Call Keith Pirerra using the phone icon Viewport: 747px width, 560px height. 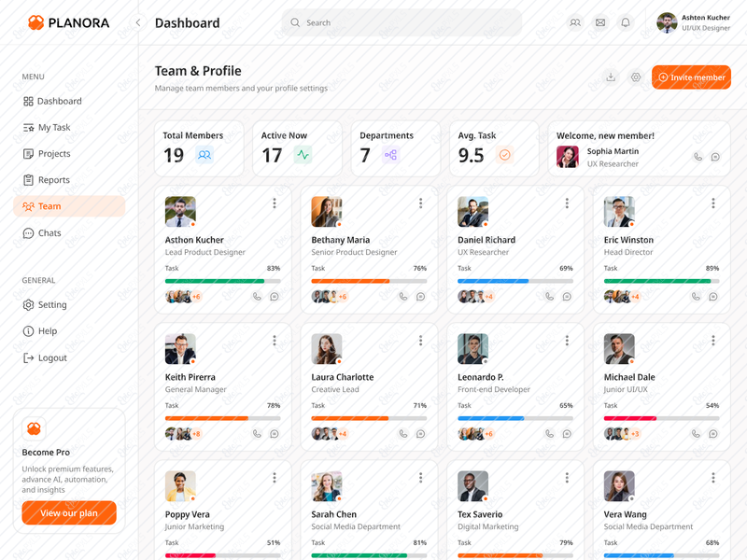[x=257, y=434]
